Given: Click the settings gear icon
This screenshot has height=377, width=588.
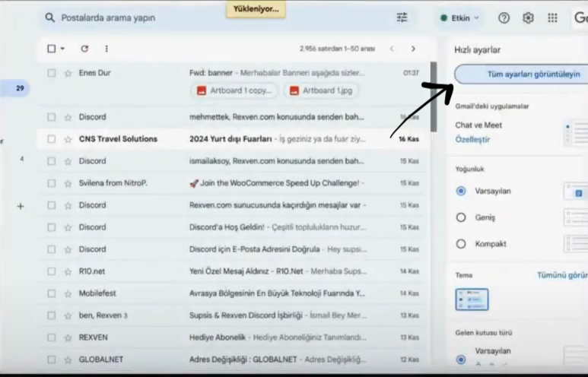Looking at the screenshot, I should (x=528, y=17).
